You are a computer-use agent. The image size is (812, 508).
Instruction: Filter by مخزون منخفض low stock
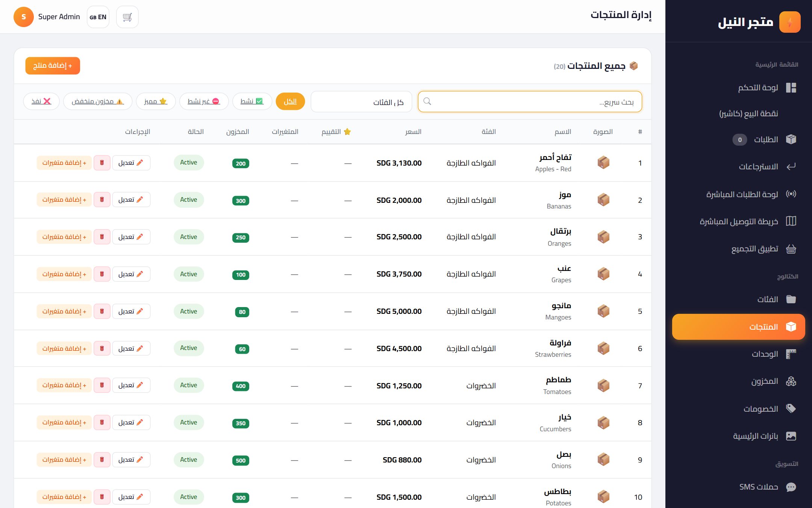(x=98, y=102)
